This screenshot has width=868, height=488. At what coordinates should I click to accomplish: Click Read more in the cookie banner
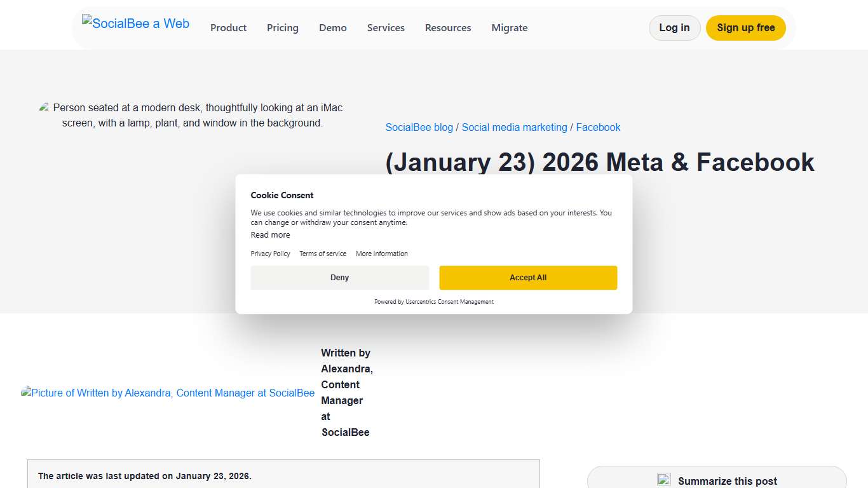pyautogui.click(x=270, y=234)
